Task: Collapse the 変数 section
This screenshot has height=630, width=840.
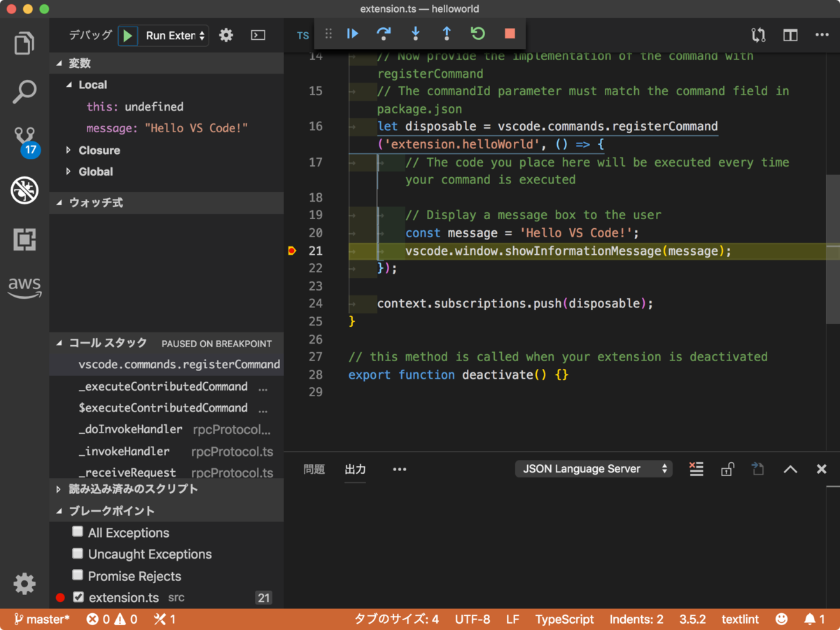Action: pyautogui.click(x=166, y=63)
